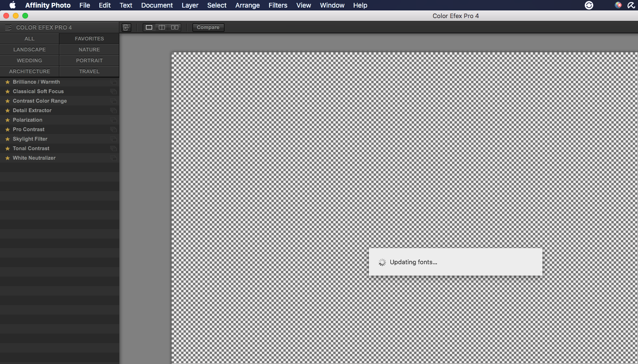Switch to the NATURE category

[x=89, y=49]
